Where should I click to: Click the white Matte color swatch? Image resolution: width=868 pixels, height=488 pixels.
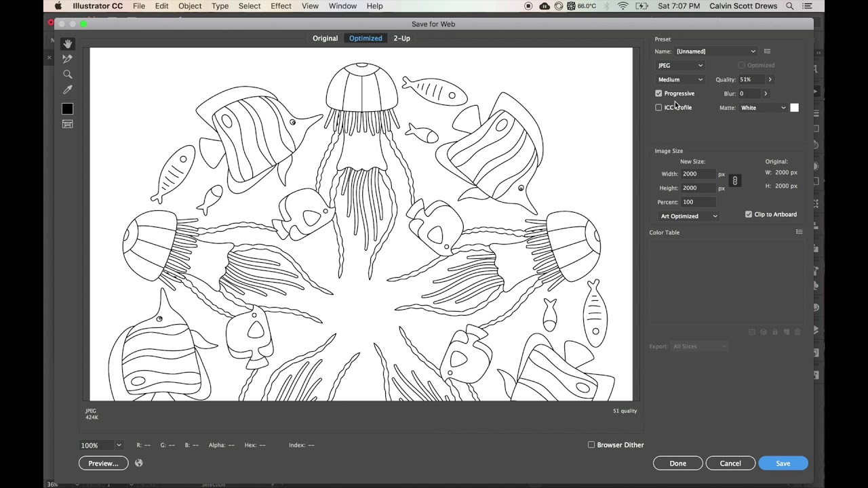[795, 108]
